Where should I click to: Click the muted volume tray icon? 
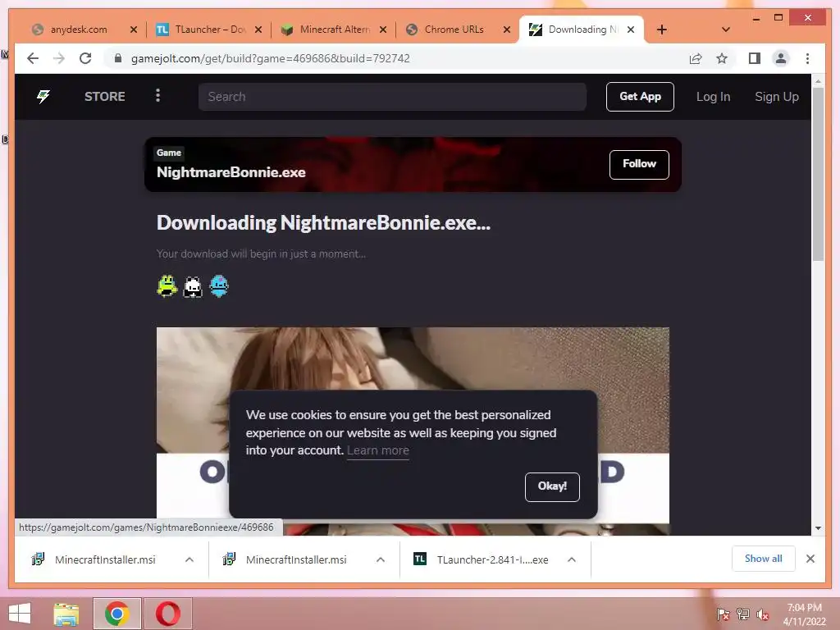[x=762, y=614]
